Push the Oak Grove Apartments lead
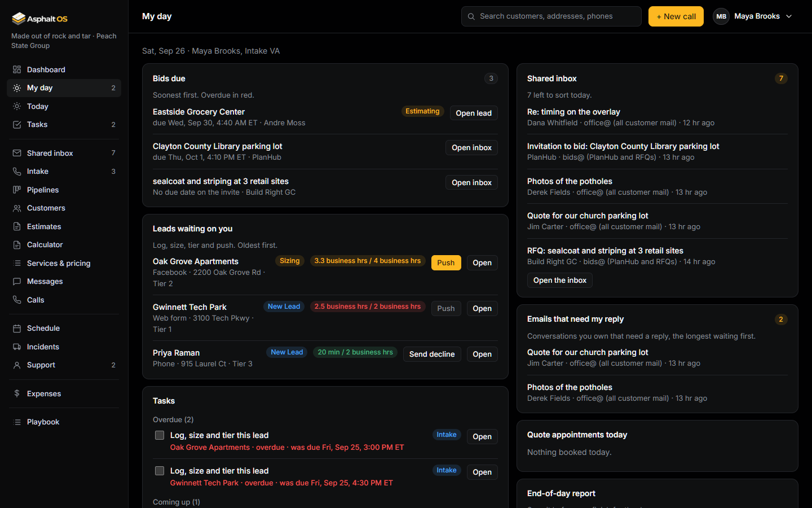Viewport: 812px width, 508px height. 445,263
